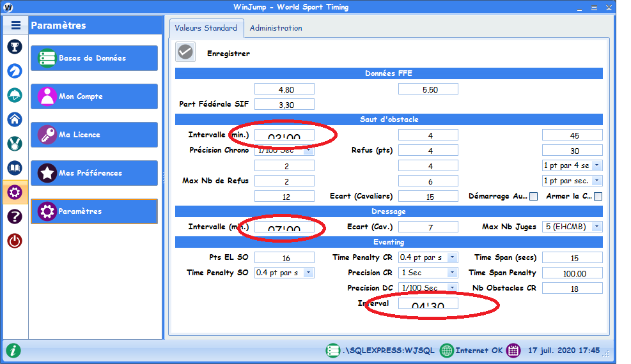This screenshot has width=631, height=364.
Task: Click the Time Span Penalty field
Action: point(572,273)
